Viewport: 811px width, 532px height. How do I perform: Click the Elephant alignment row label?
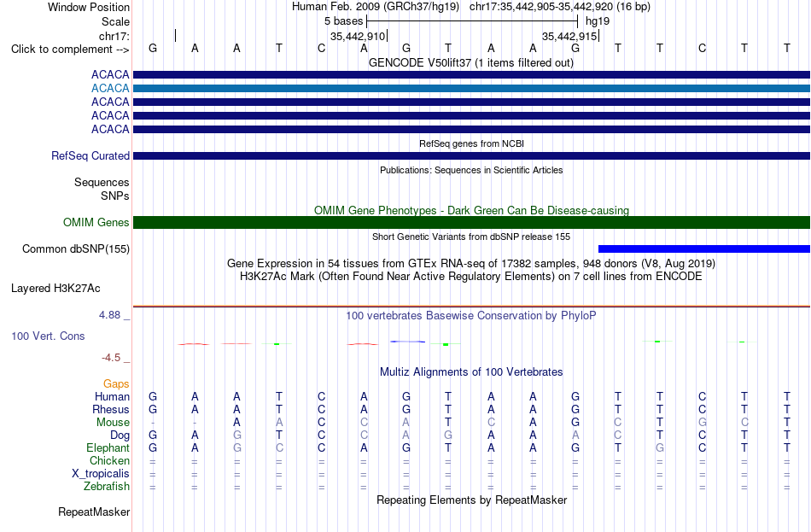(108, 448)
